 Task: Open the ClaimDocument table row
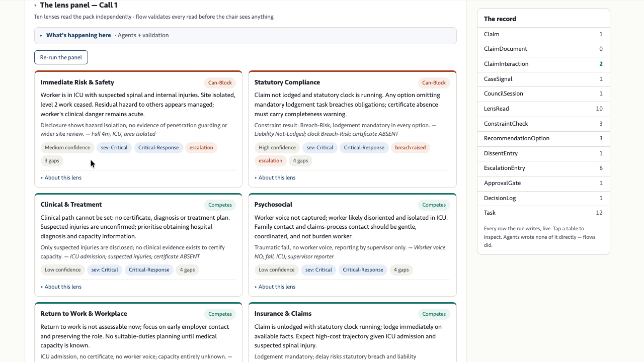click(x=543, y=49)
